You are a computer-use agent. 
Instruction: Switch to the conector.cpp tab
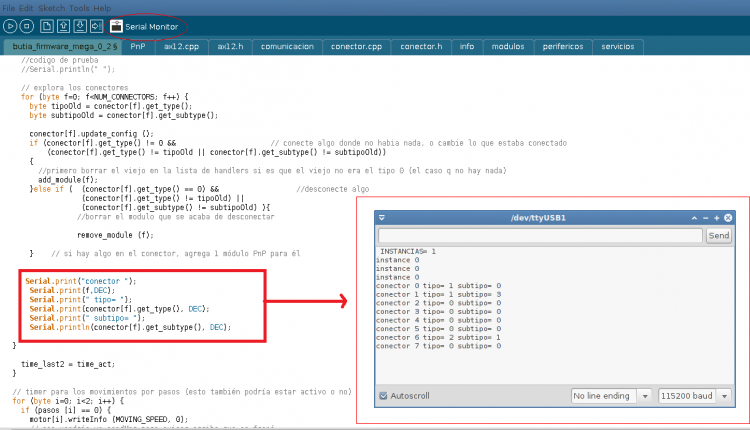(356, 46)
